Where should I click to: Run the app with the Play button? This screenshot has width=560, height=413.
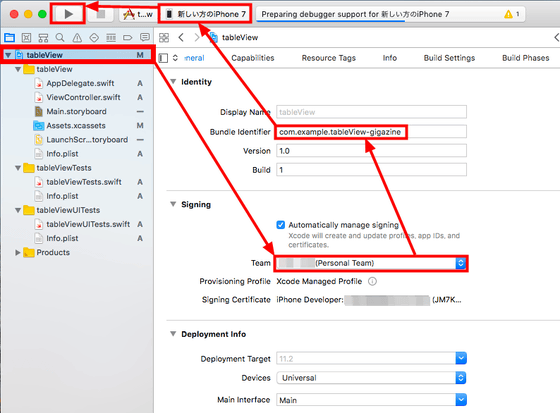click(x=68, y=14)
